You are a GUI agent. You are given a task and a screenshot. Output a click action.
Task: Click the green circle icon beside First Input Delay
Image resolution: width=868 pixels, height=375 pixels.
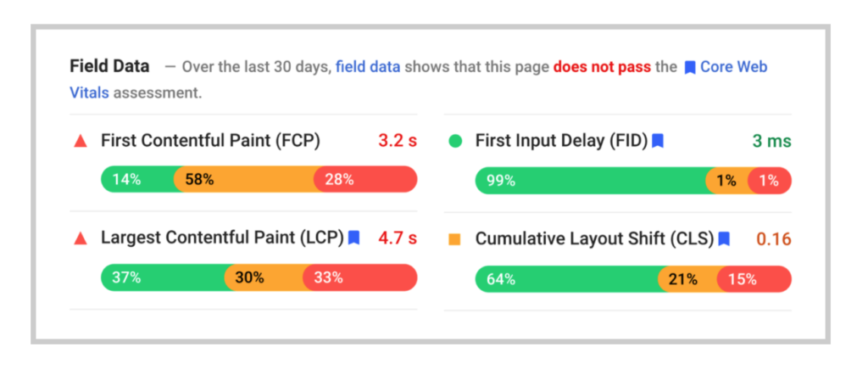[x=454, y=142]
